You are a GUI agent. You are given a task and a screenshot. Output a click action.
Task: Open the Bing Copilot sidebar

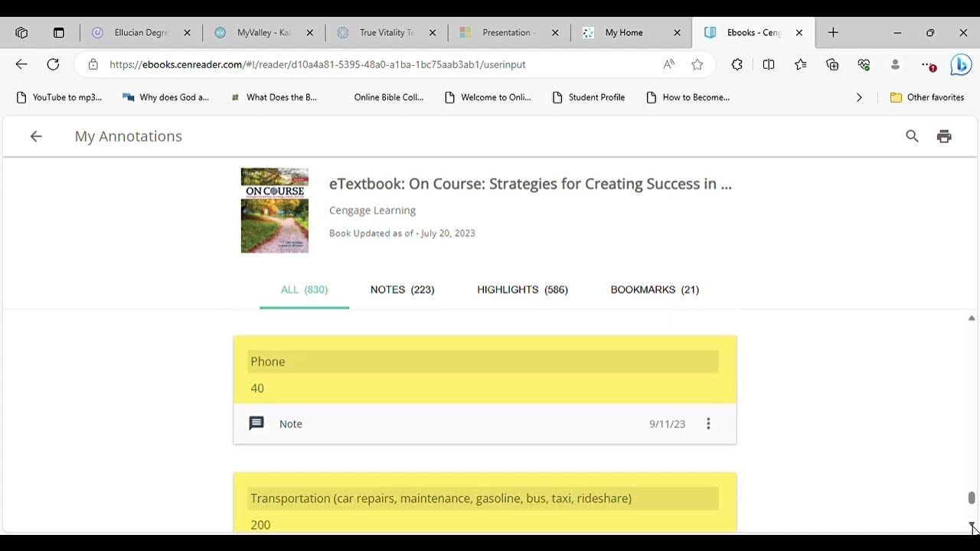(x=961, y=64)
